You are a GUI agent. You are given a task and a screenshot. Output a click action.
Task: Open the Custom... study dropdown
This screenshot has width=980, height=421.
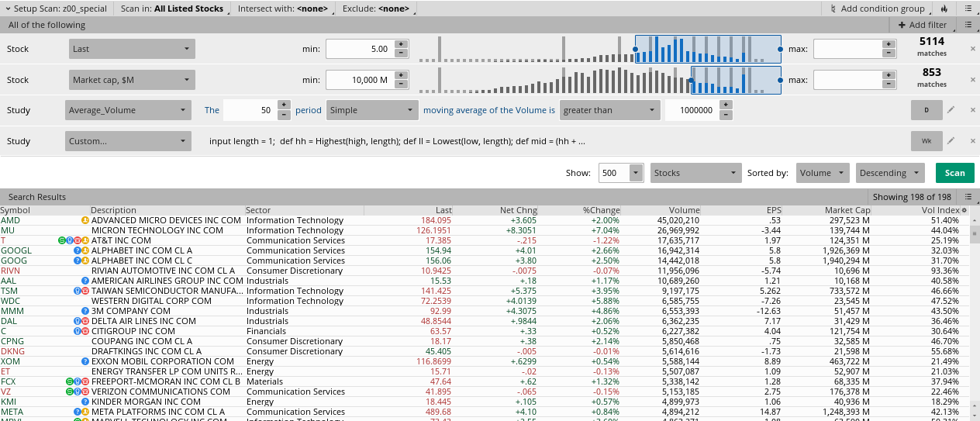click(128, 141)
